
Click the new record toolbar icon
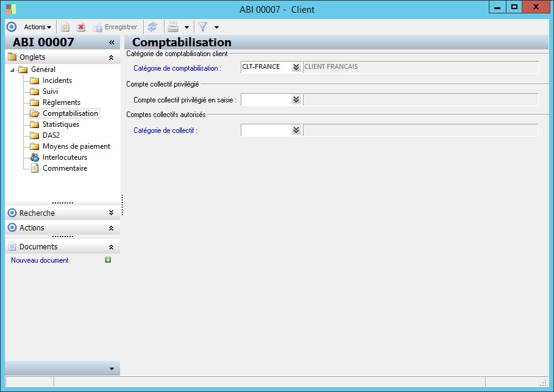tap(65, 27)
